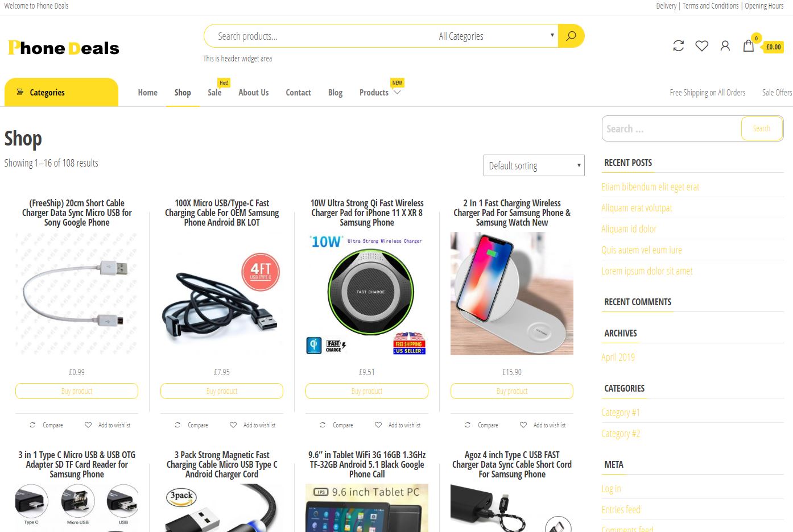The width and height of the screenshot is (793, 532).
Task: Click Compare icon under 20cm Short Cable
Action: point(32,425)
